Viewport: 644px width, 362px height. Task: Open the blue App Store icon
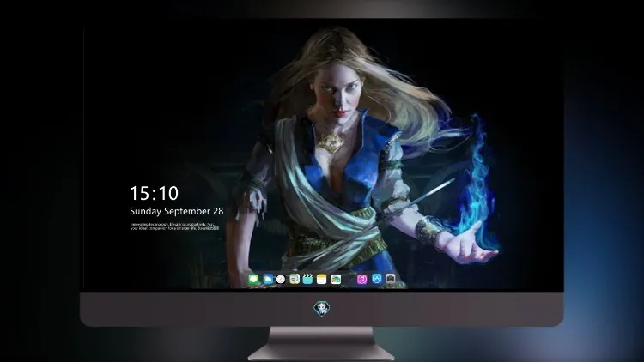coord(377,279)
